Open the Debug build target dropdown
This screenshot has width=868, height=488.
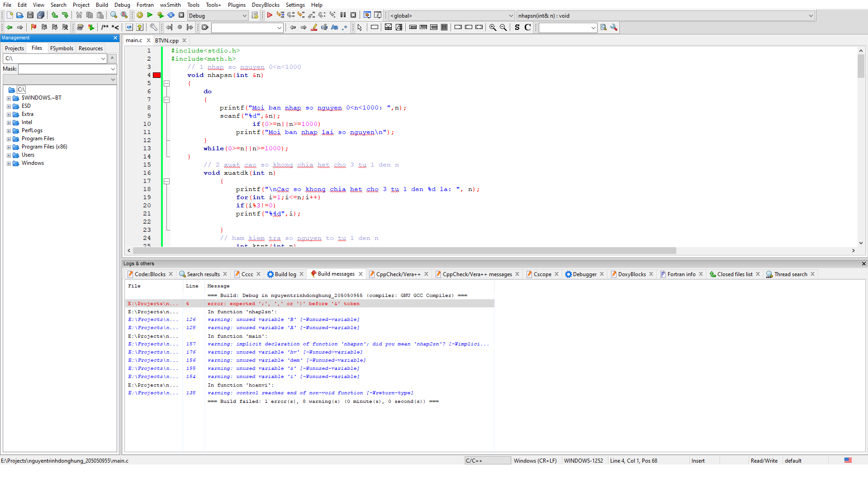(x=218, y=16)
